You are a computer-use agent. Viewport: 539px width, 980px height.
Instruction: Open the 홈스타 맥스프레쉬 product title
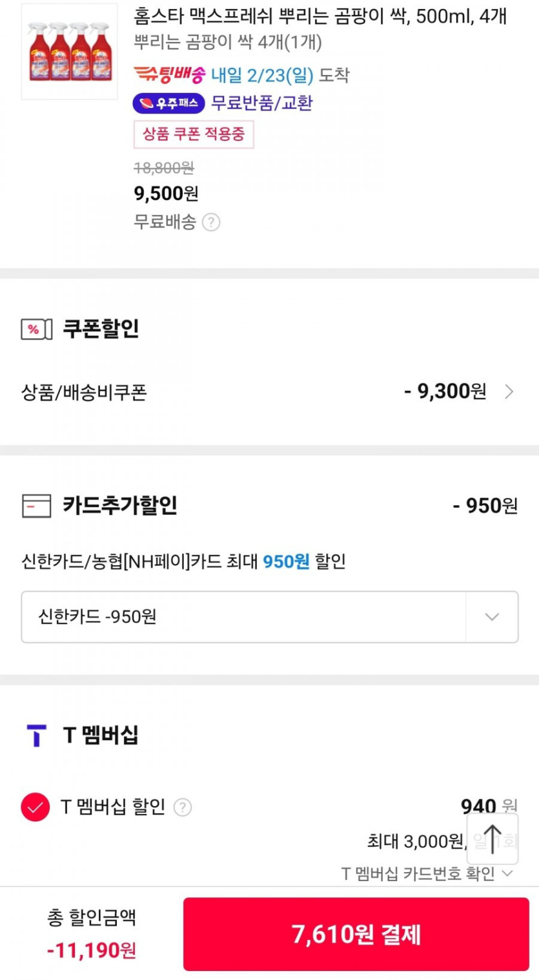320,16
